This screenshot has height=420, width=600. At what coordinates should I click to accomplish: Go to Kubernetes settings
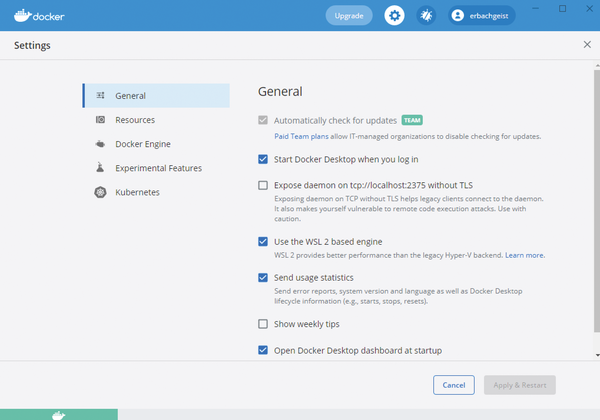tap(156, 192)
